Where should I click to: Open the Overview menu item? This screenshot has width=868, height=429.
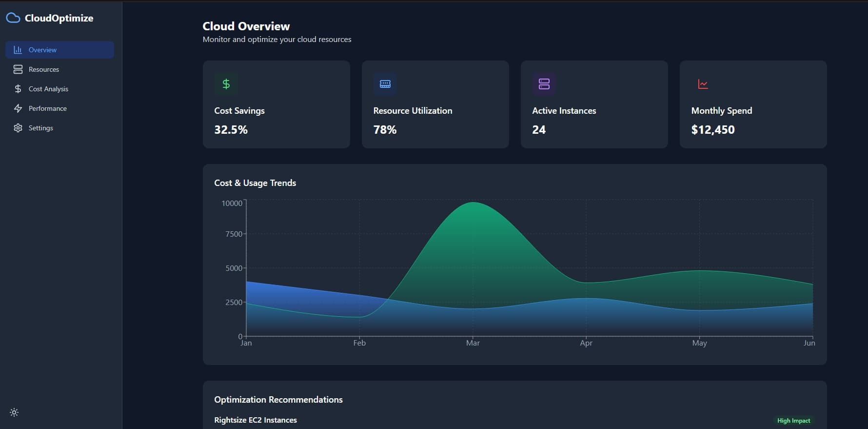pyautogui.click(x=59, y=50)
